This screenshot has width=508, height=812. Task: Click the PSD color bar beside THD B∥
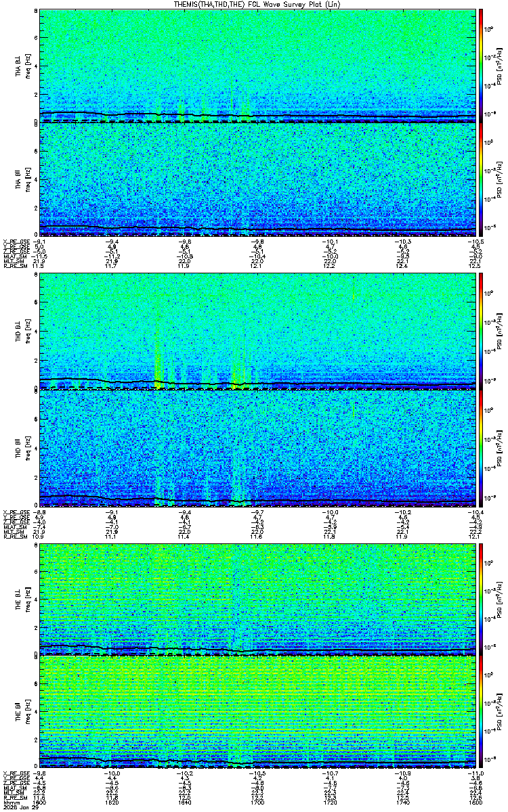481,447
